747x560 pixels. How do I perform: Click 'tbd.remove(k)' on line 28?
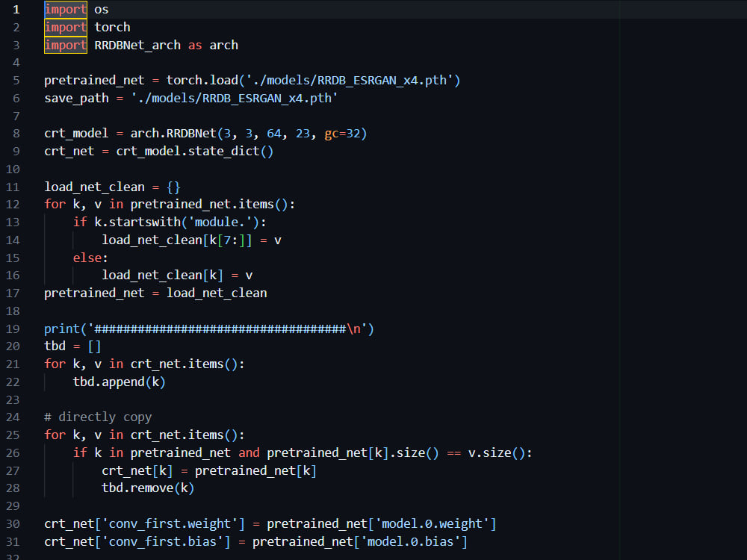148,488
